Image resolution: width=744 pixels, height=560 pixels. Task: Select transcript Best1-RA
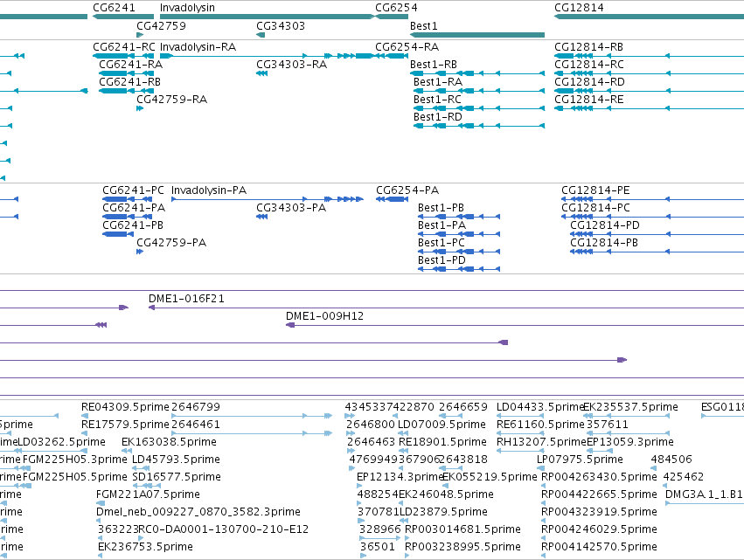pyautogui.click(x=437, y=82)
